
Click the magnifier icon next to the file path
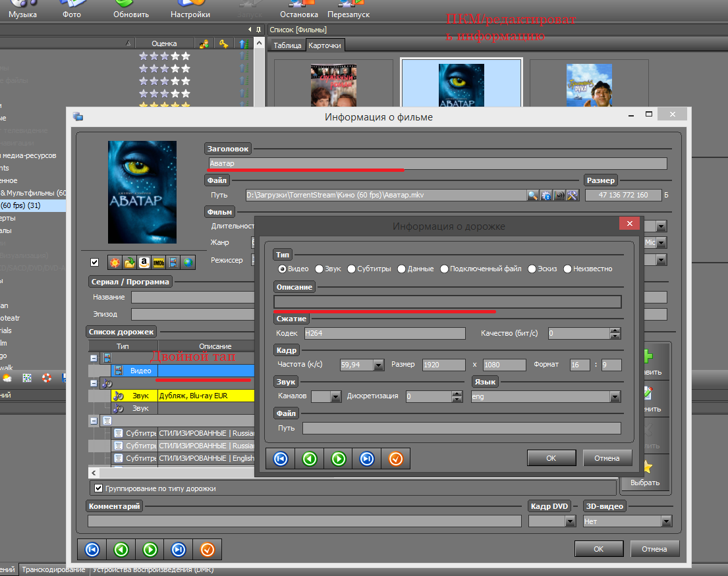(532, 196)
